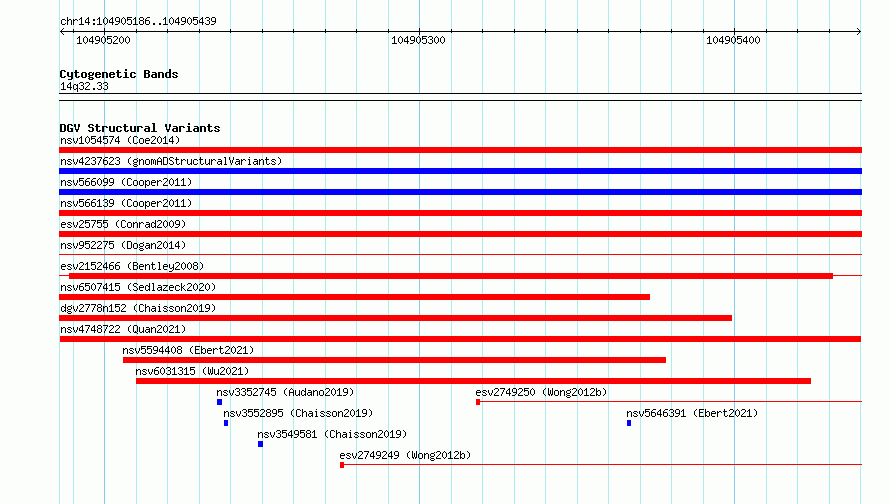Open the nsv3552895 (Chaisson2019) label
Screen dimensions: 890x504
click(x=298, y=413)
